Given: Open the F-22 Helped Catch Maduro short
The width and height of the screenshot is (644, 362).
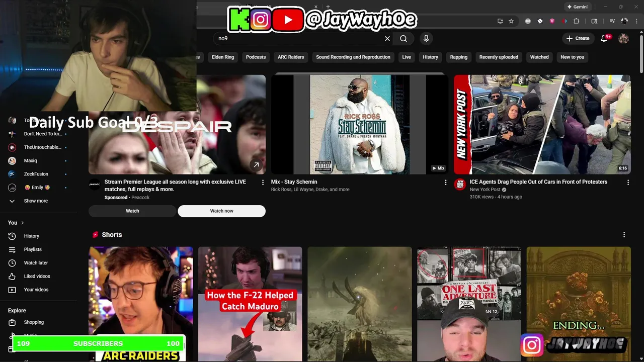Looking at the screenshot, I should pyautogui.click(x=250, y=304).
